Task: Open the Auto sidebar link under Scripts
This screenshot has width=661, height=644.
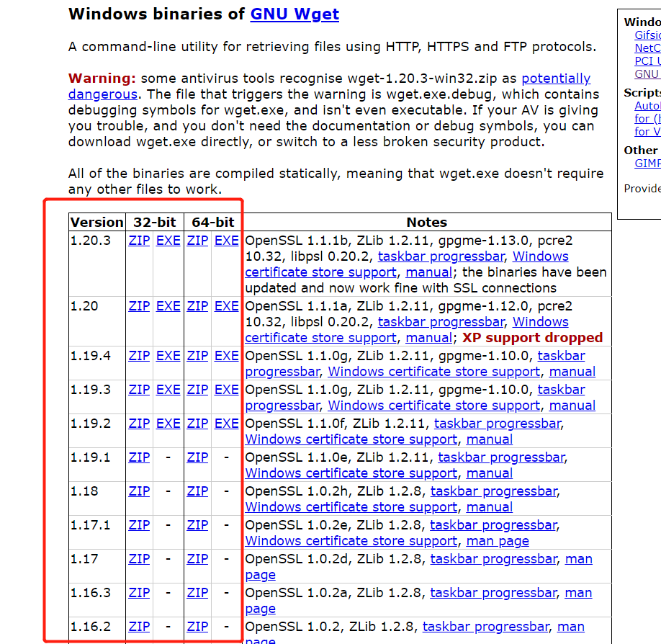Action: (647, 105)
